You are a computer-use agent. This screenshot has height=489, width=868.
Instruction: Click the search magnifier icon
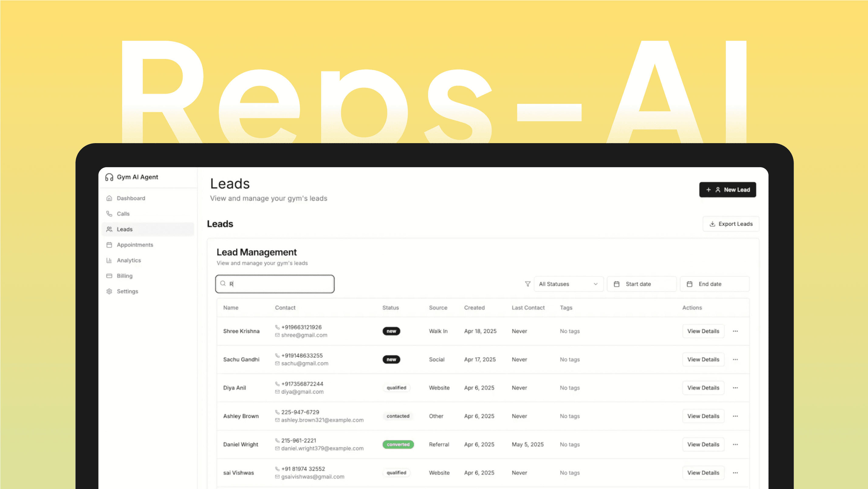click(223, 284)
